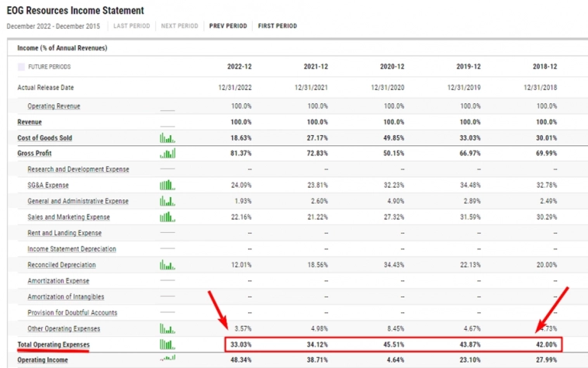Open Sales and Marketing Expense trend chart
This screenshot has width=588, height=368.
(x=168, y=217)
